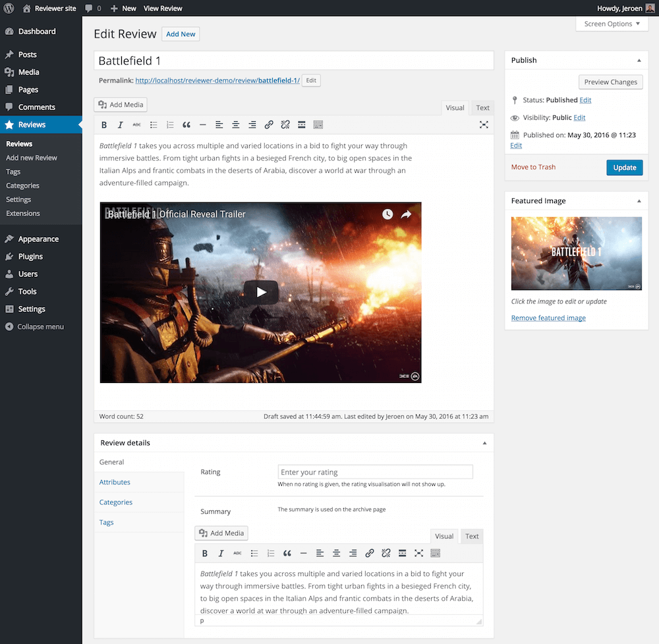Toggle italic formatting in Summary editor
Viewport: 659px width, 644px height.
pyautogui.click(x=221, y=553)
